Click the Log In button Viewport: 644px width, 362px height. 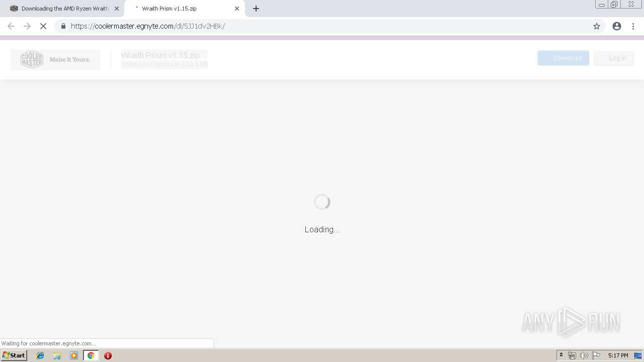[x=613, y=58]
